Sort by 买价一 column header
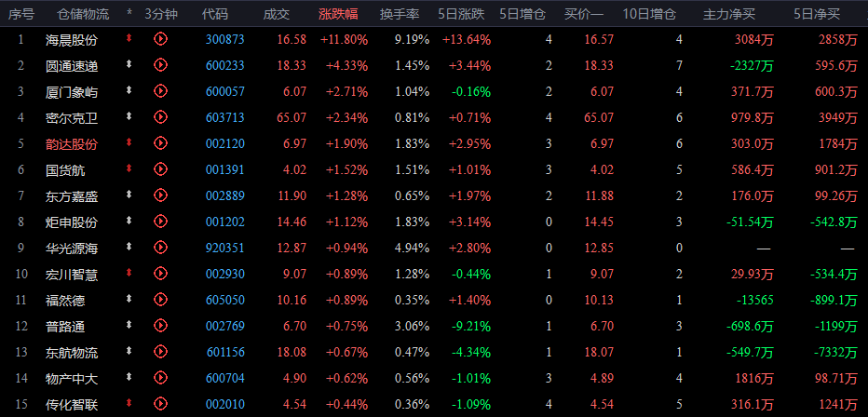Screen dimensions: 868x417 pyautogui.click(x=584, y=14)
